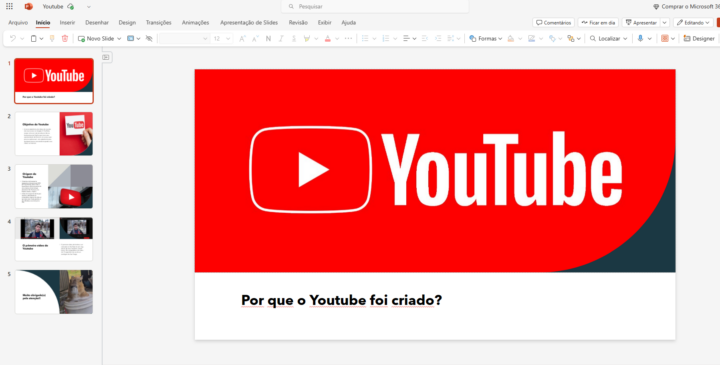Image resolution: width=720 pixels, height=365 pixels.
Task: Toggle italic I formatting
Action: pos(281,39)
